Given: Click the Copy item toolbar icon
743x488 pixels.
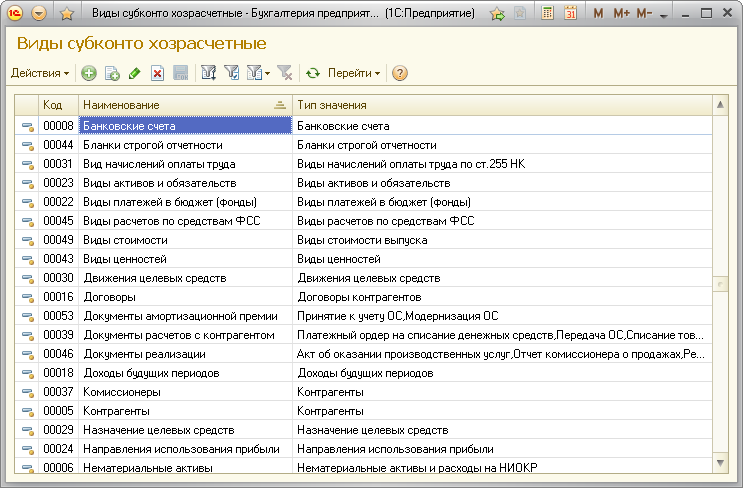Looking at the screenshot, I should (112, 73).
